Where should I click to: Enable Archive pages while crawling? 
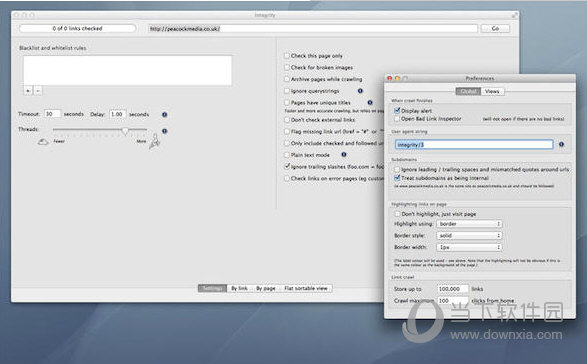pos(287,79)
